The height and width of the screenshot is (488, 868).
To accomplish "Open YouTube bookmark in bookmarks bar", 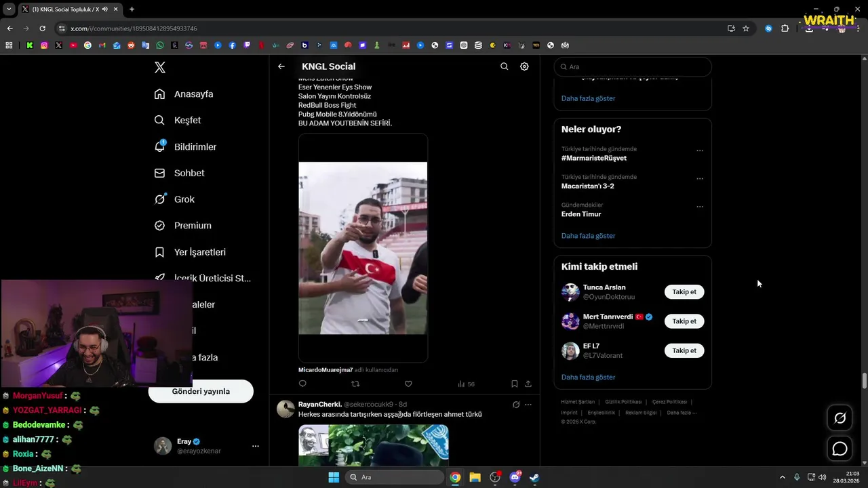I will [x=73, y=45].
